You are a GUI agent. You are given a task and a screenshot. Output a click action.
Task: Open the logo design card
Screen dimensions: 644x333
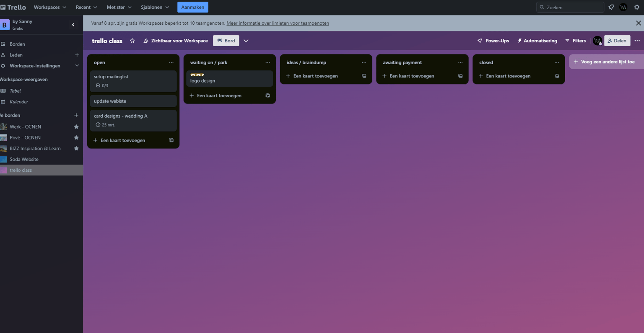[230, 78]
